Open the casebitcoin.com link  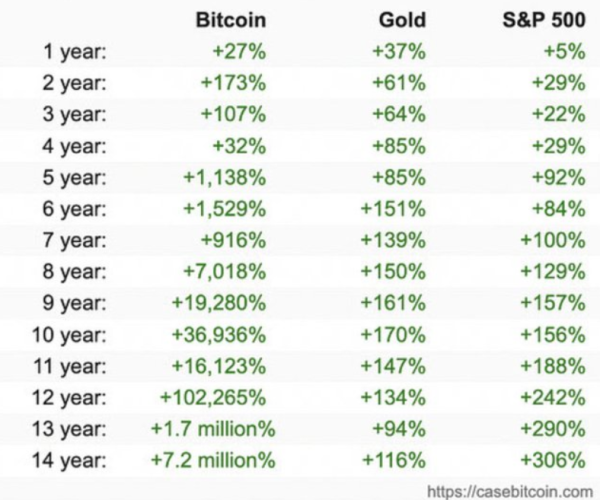pos(510,491)
